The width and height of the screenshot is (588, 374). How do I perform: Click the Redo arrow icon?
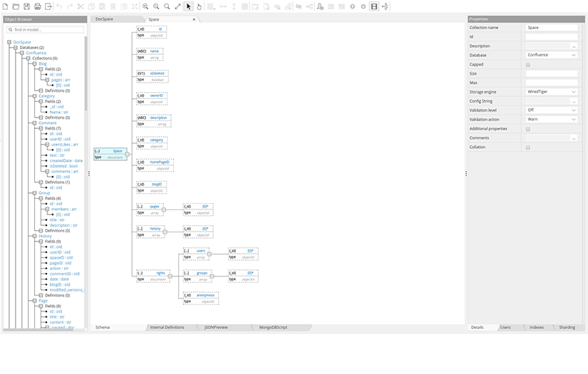point(70,6)
